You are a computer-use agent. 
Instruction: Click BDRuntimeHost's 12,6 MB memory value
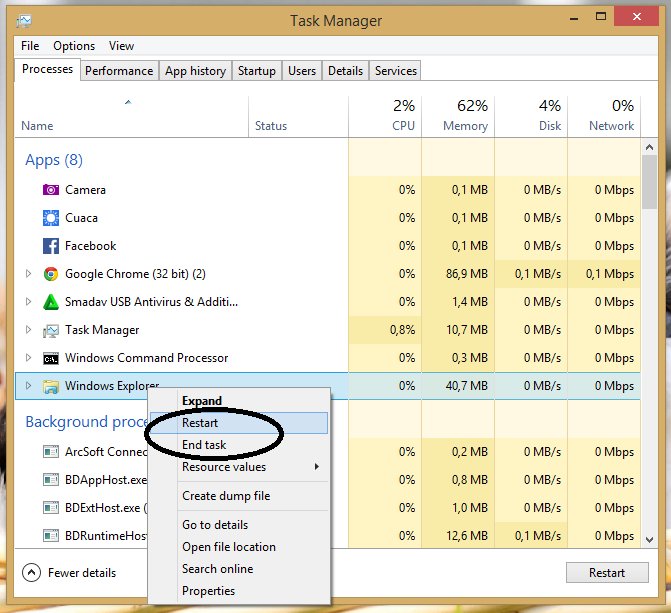pos(467,536)
